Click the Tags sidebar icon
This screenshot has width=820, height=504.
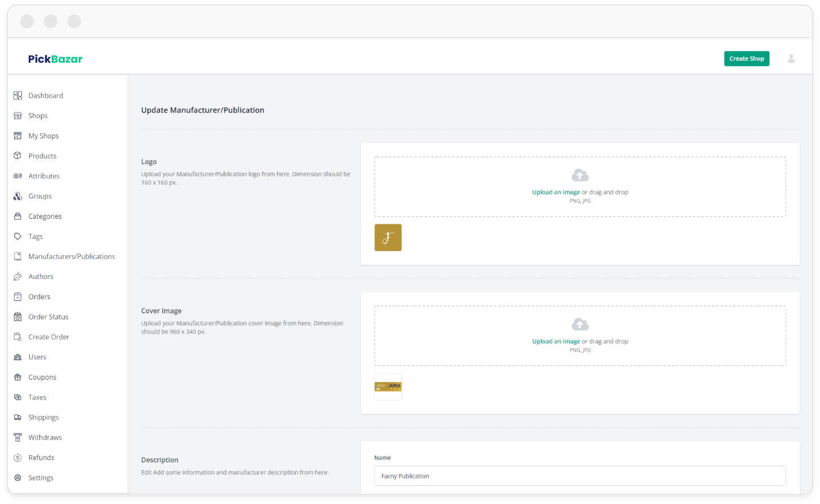pyautogui.click(x=17, y=236)
